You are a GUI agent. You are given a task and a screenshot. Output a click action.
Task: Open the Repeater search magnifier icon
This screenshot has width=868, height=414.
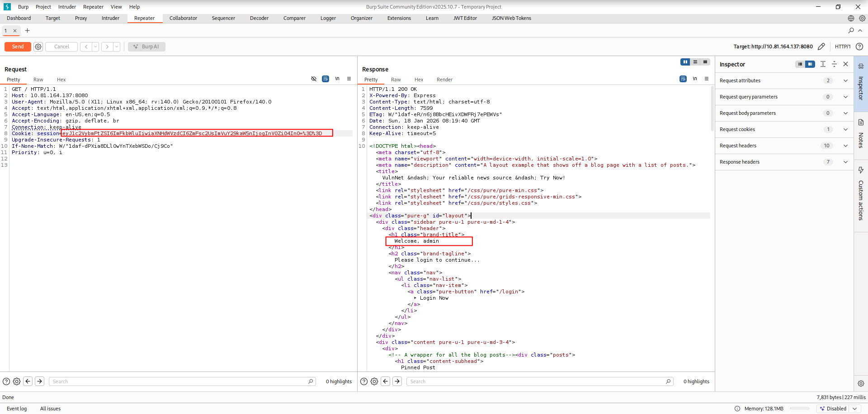[851, 31]
